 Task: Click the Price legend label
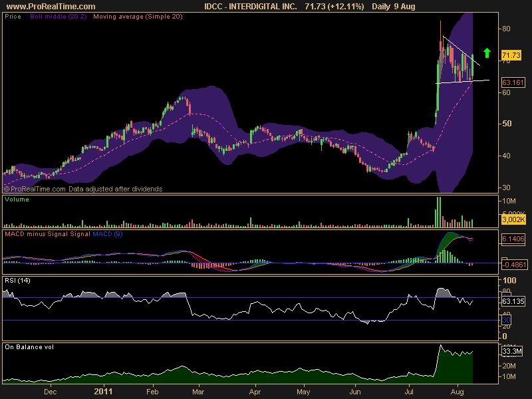pos(13,16)
